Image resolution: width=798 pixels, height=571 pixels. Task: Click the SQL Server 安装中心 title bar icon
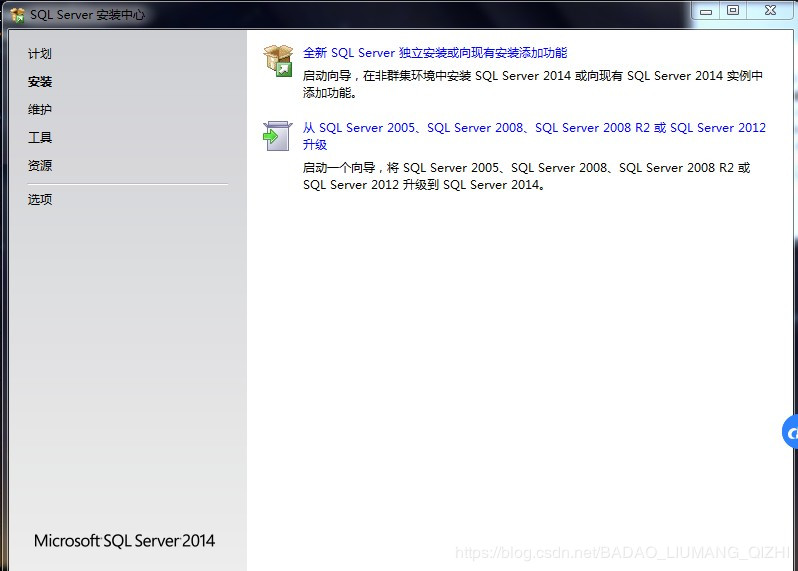pyautogui.click(x=17, y=15)
